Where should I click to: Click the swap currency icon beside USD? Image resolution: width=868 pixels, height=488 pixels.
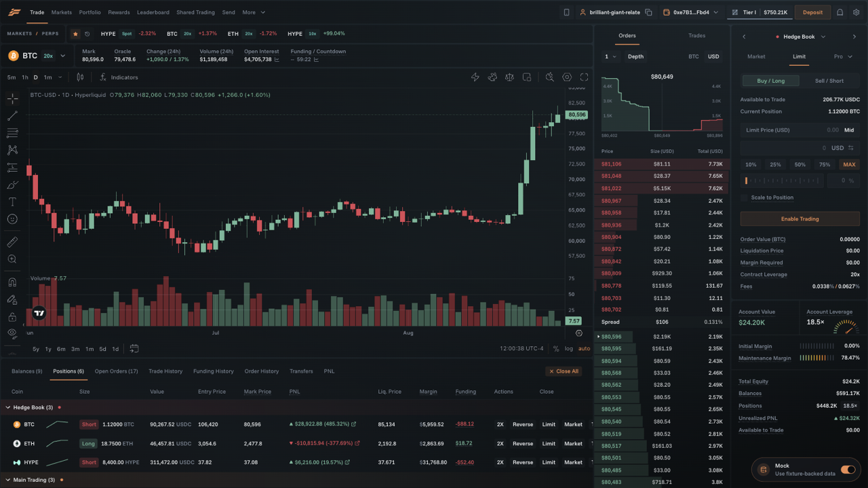click(850, 147)
